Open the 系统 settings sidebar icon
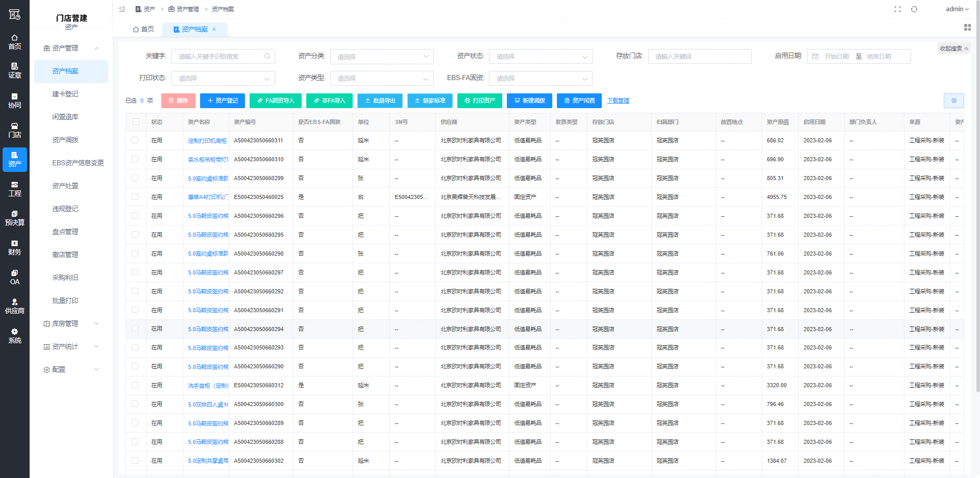The height and width of the screenshot is (478, 980). [x=15, y=336]
